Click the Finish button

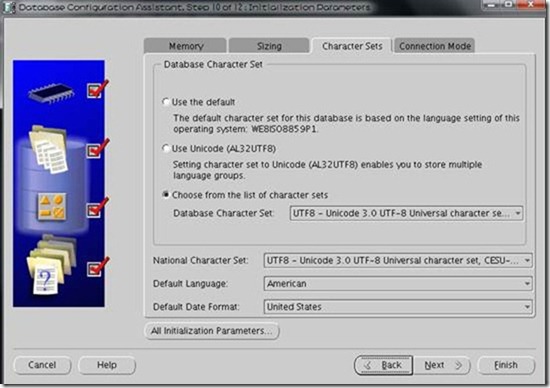(506, 365)
